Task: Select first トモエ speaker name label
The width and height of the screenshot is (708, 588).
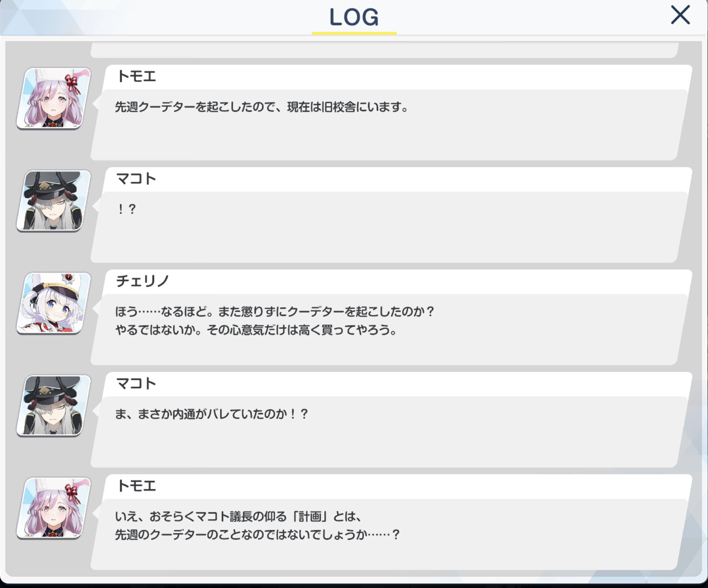Action: pos(136,76)
